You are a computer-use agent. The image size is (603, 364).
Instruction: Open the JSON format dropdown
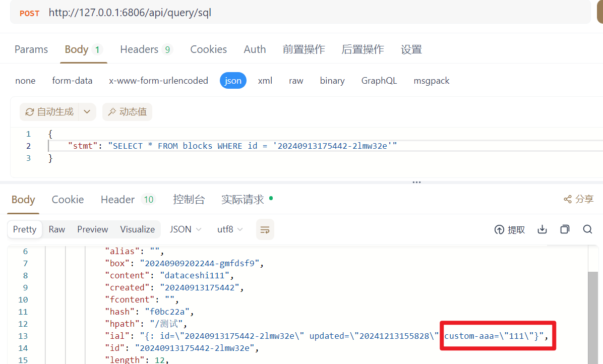pyautogui.click(x=185, y=229)
